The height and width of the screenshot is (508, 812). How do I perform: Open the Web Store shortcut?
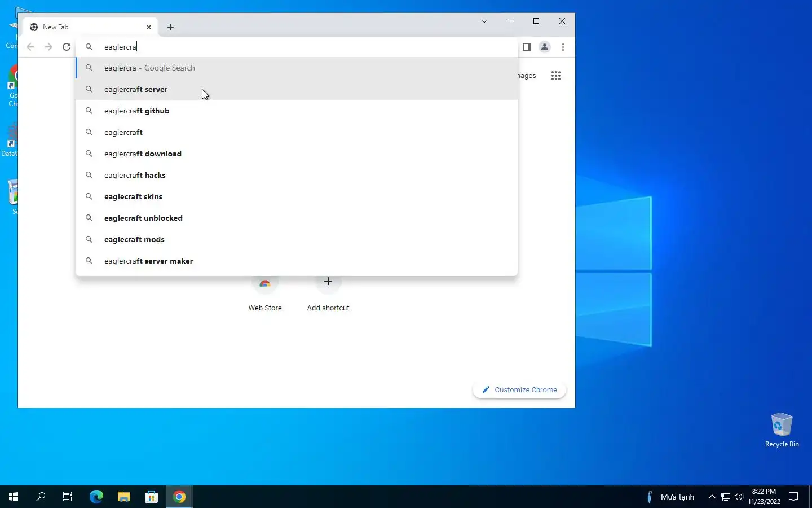[265, 294]
